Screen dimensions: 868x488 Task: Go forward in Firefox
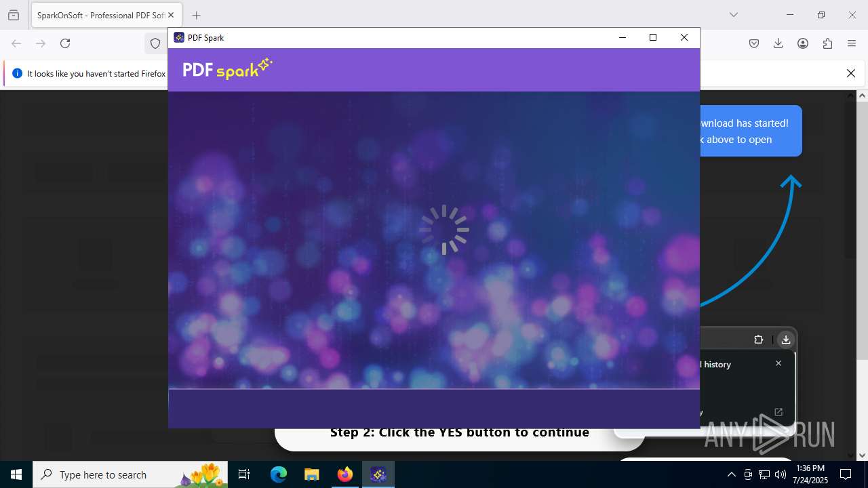[x=41, y=43]
